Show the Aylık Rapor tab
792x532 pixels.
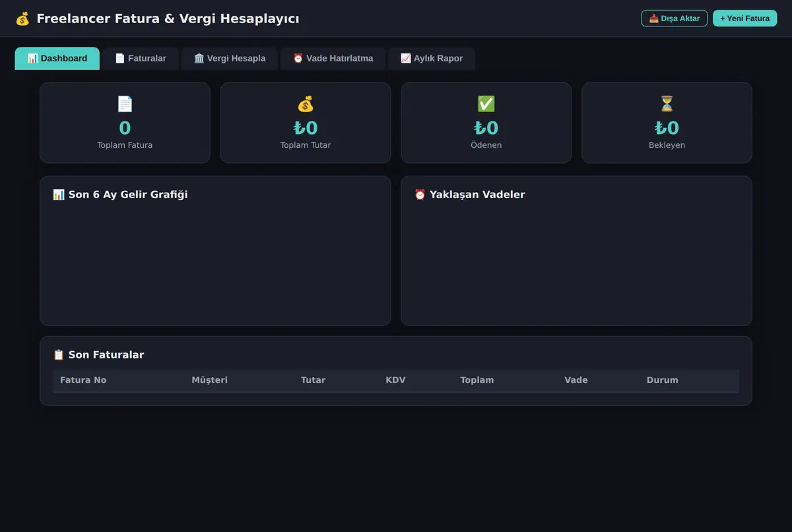click(432, 58)
